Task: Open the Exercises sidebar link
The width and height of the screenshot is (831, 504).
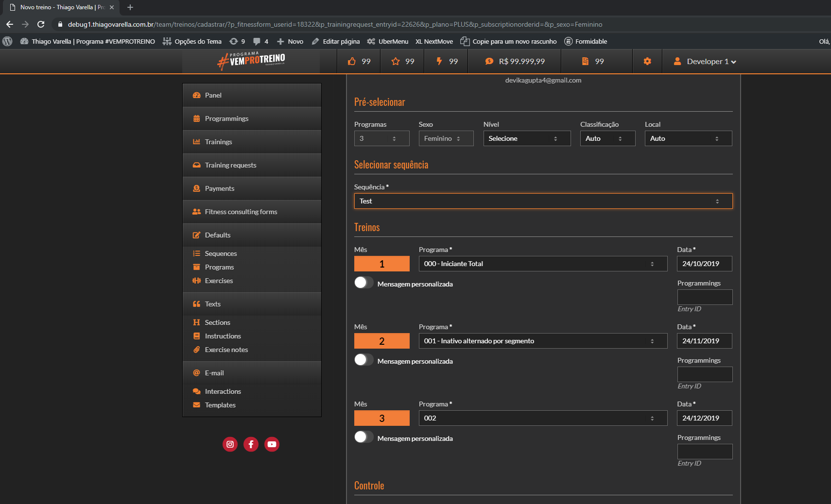Action: 219,281
